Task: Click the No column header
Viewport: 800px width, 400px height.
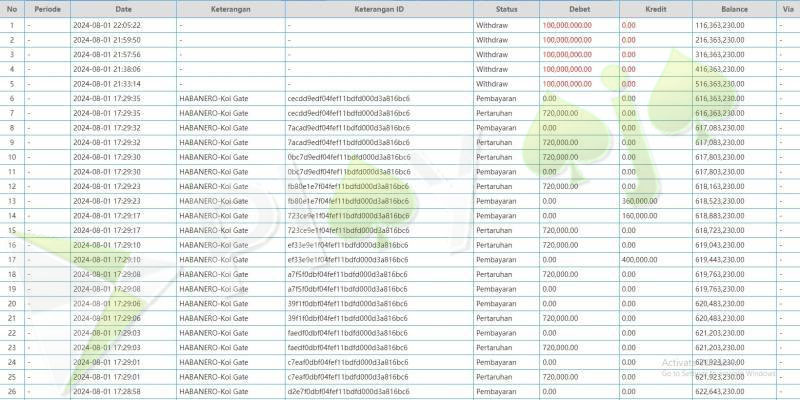Action: point(12,8)
